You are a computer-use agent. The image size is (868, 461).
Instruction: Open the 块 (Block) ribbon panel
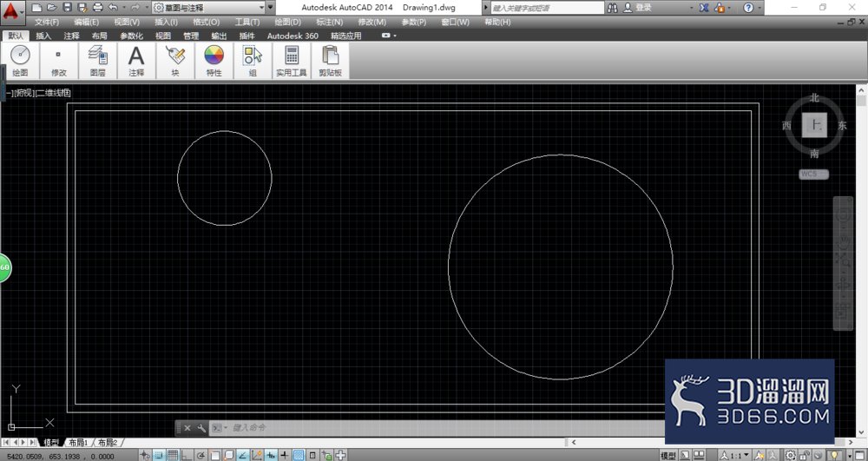pyautogui.click(x=175, y=61)
